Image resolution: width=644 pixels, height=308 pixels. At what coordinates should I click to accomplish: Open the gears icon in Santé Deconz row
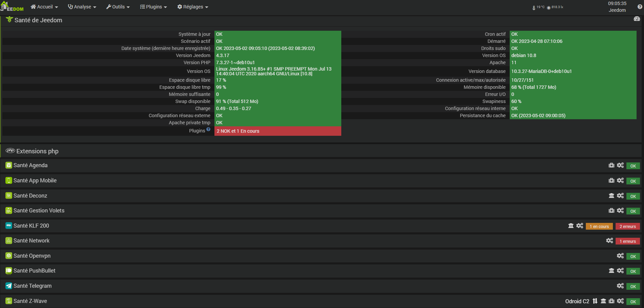click(620, 196)
